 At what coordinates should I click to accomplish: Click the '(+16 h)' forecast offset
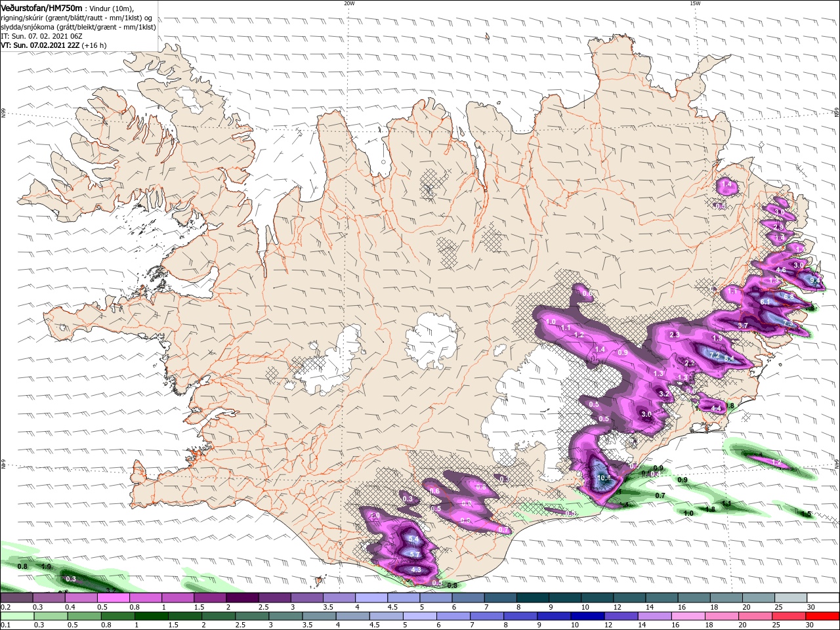click(x=94, y=45)
